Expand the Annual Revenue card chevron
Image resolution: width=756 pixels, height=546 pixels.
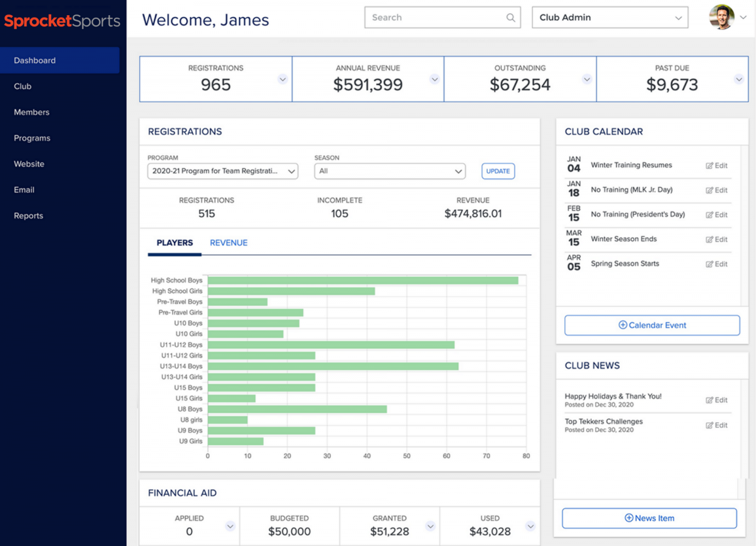tap(435, 79)
